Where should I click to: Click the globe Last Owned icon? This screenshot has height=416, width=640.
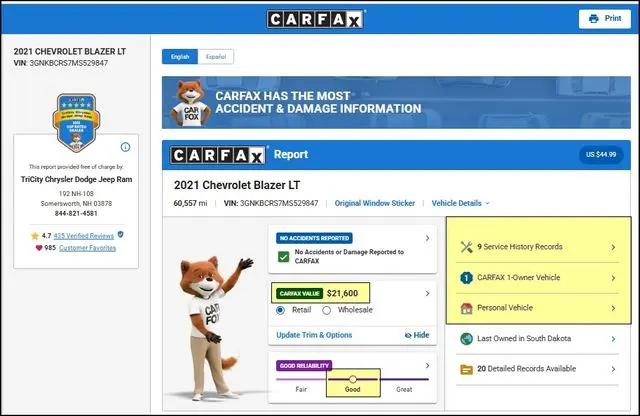coord(467,339)
